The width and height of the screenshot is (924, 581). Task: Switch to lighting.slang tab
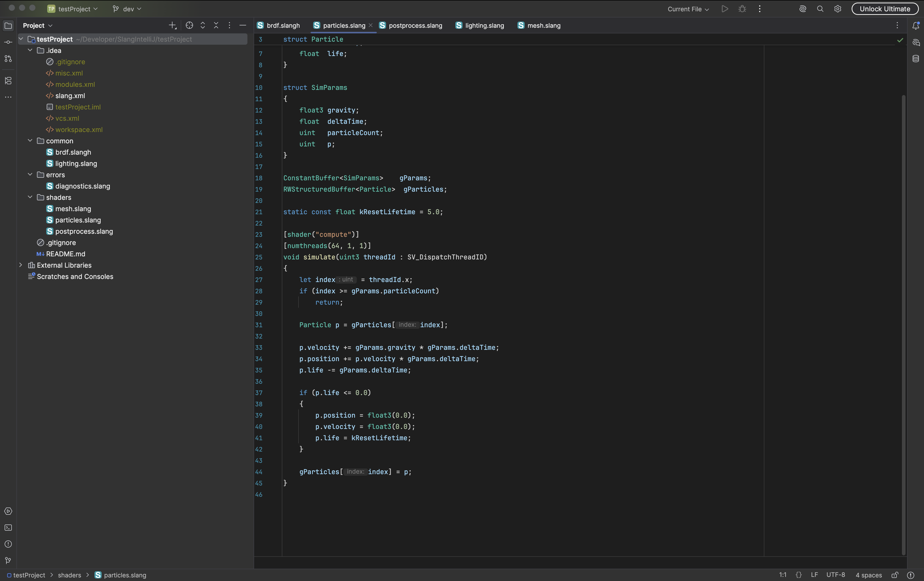click(480, 25)
